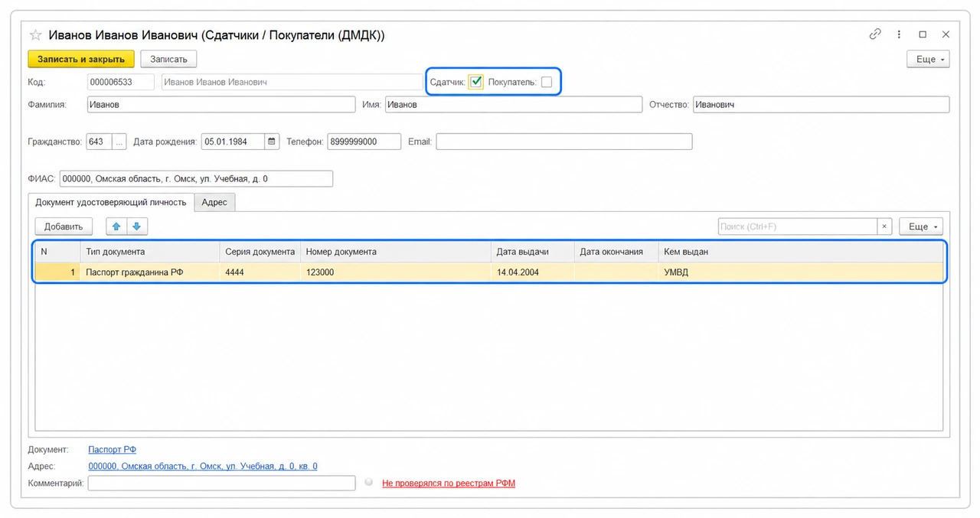The height and width of the screenshot is (518, 980).
Task: Open the calendar picker for date of birth
Action: [x=273, y=142]
